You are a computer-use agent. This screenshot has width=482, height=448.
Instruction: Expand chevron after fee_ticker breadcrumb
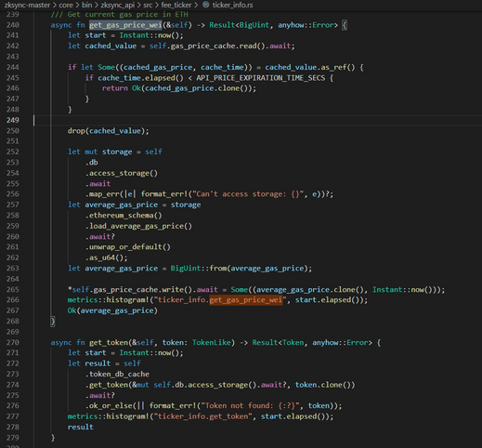tap(196, 5)
